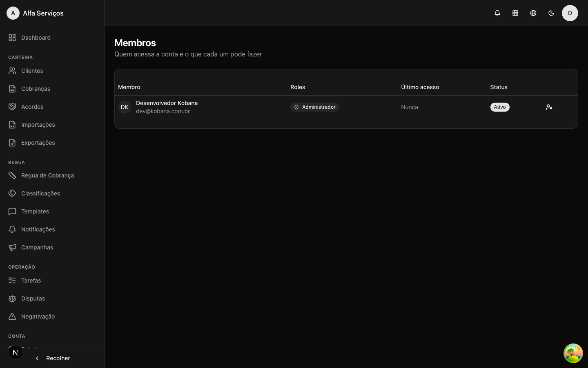Click the Administrador role badge
588x368 pixels.
315,107
